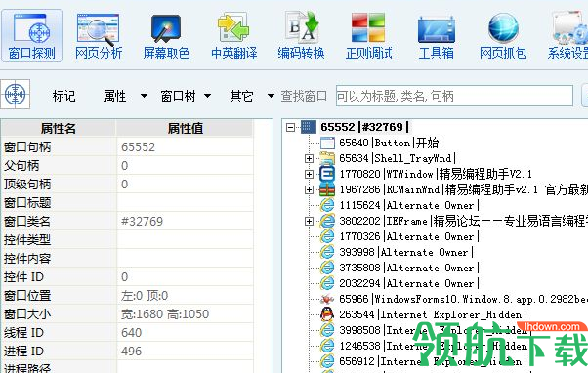588x373 pixels.
Task: Select the 窗口句柄 value 65552
Action: pyautogui.click(x=185, y=146)
